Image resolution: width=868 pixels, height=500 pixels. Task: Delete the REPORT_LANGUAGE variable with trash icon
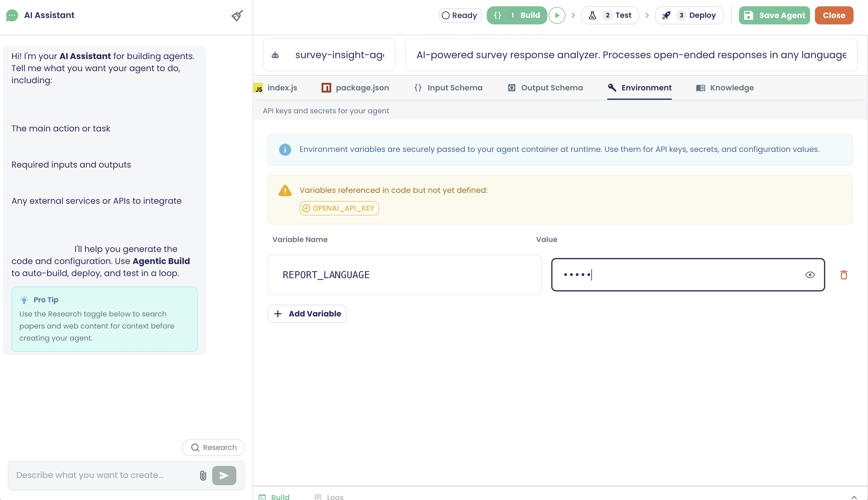[x=844, y=275]
